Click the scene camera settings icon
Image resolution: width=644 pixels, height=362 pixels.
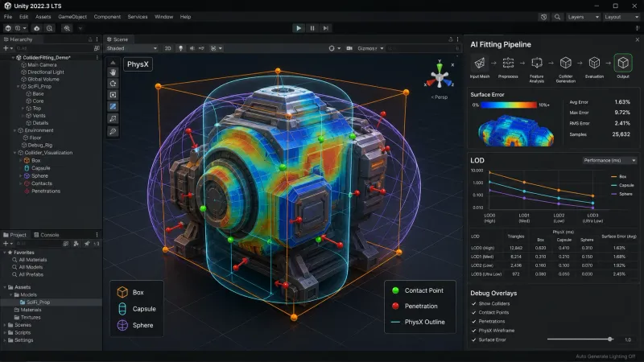click(349, 48)
